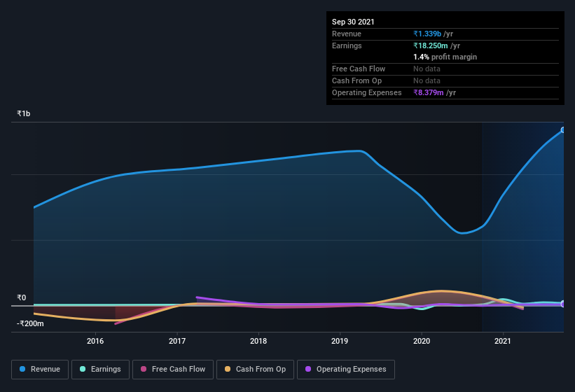Click the Earnings label in tooltip

click(347, 45)
